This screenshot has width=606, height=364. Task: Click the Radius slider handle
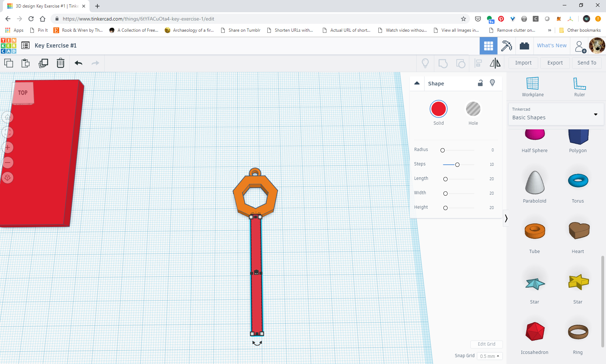tap(443, 150)
